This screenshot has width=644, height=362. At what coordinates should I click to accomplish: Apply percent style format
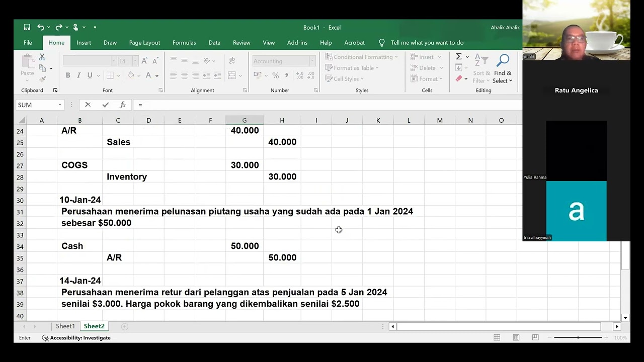point(275,75)
